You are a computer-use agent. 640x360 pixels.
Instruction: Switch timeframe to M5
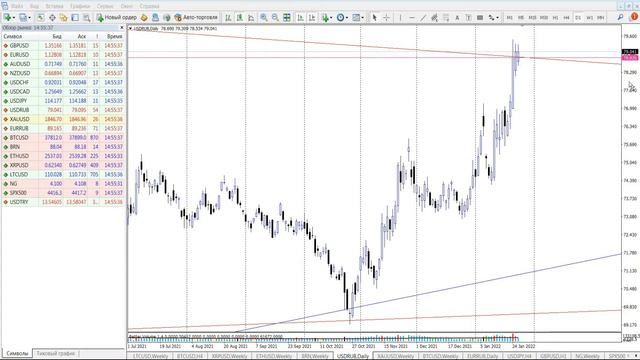(521, 18)
